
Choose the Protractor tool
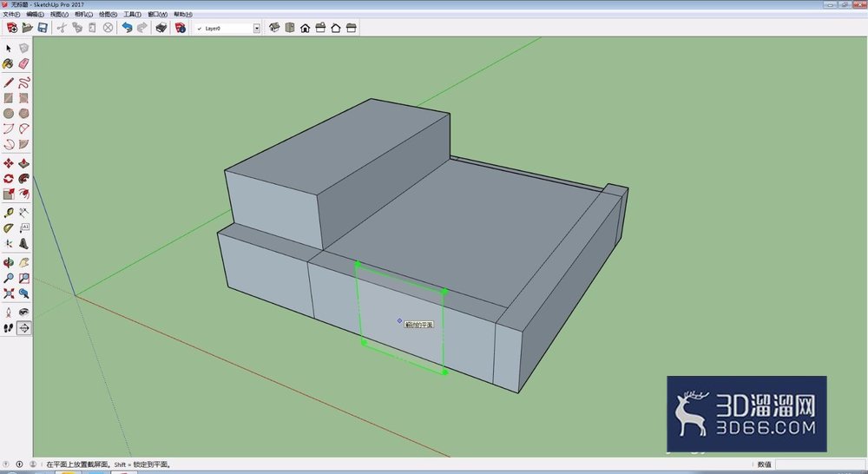click(x=9, y=228)
